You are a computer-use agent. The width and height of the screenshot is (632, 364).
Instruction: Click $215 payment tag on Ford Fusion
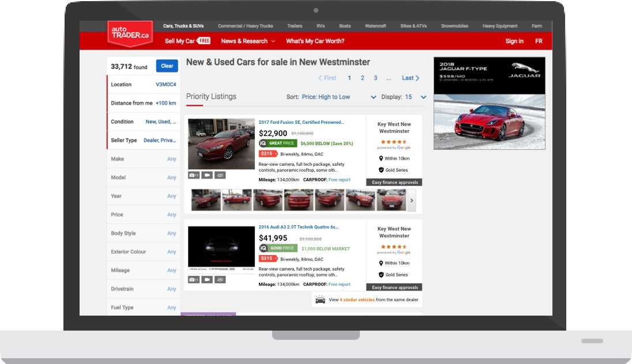268,154
